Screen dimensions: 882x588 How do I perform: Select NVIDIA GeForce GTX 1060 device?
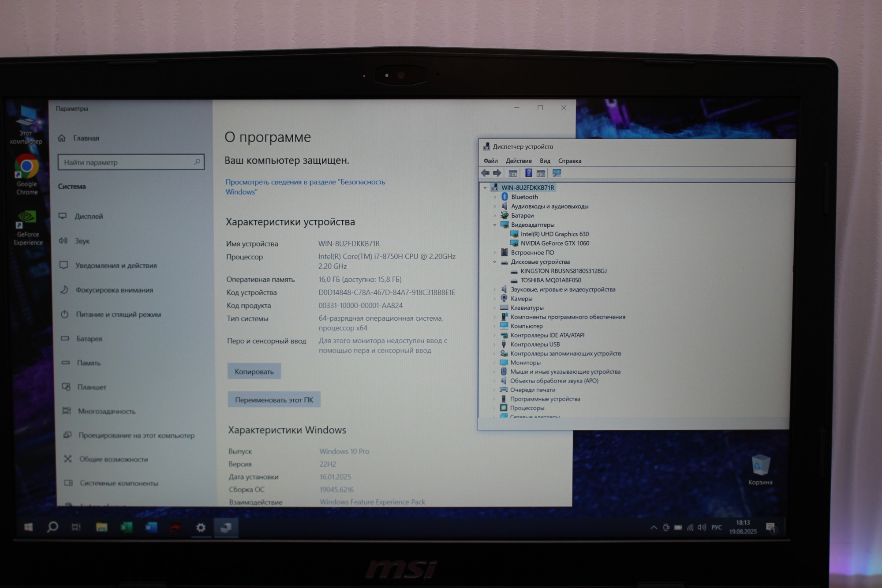click(554, 243)
